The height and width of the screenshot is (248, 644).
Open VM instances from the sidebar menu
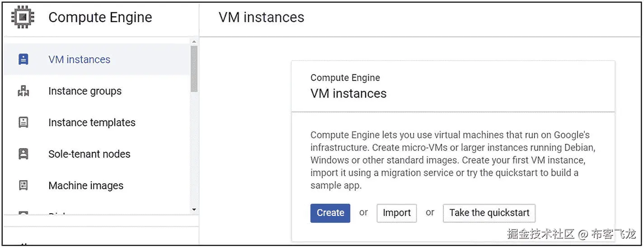(x=79, y=59)
